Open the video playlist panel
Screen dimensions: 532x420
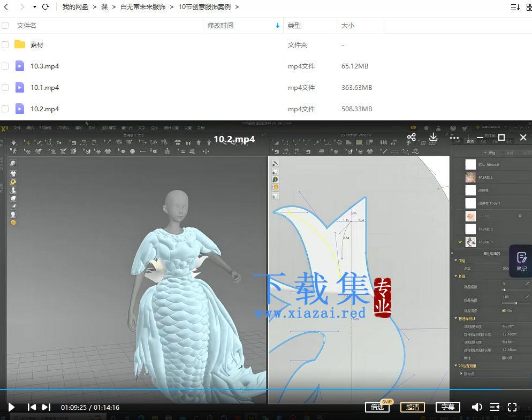click(495, 407)
